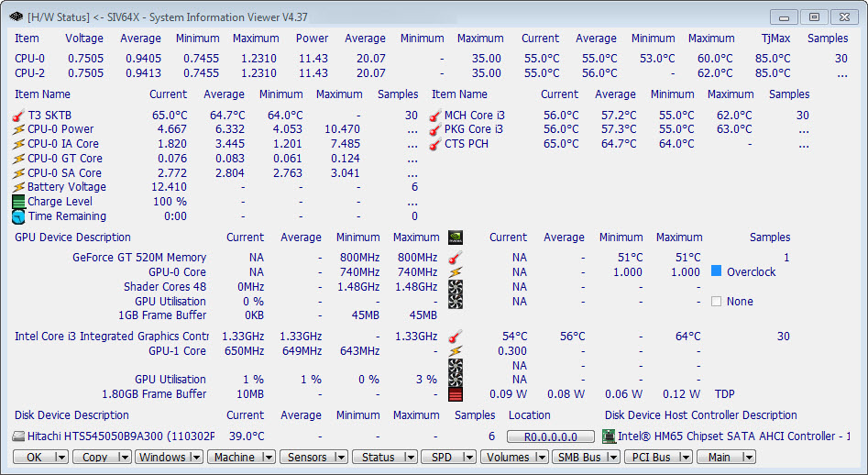Click the Battery Voltage 12.410 value

click(x=169, y=187)
